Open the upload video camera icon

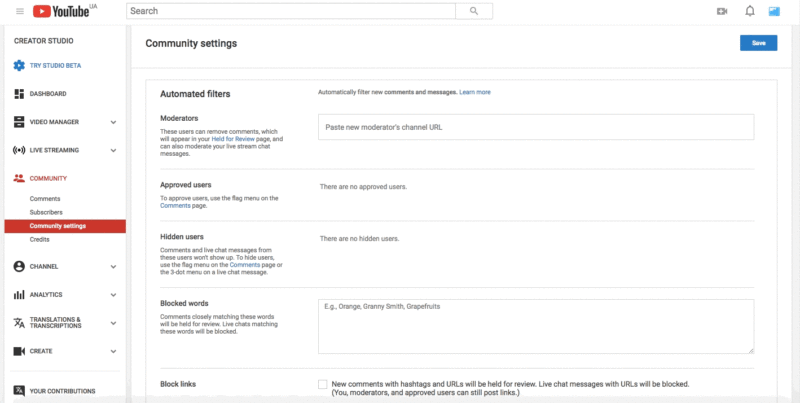pos(722,11)
